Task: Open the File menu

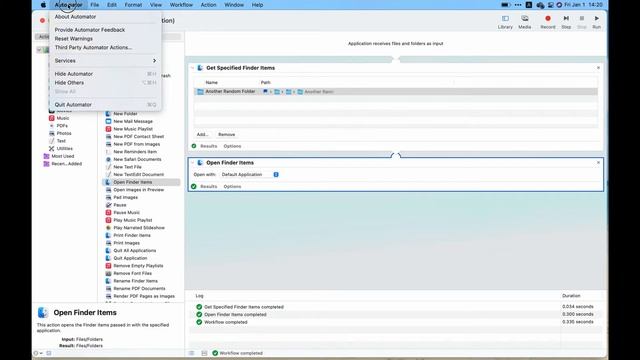Action: (x=95, y=5)
